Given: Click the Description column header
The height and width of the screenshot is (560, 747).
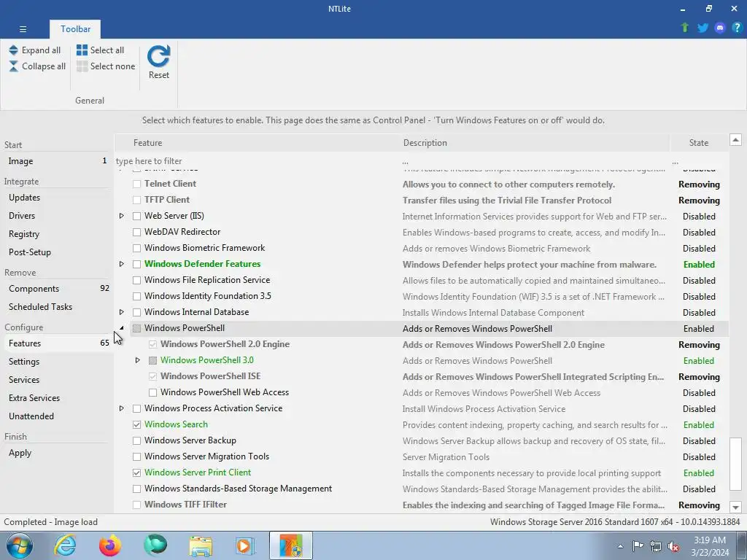Looking at the screenshot, I should pos(535,143).
